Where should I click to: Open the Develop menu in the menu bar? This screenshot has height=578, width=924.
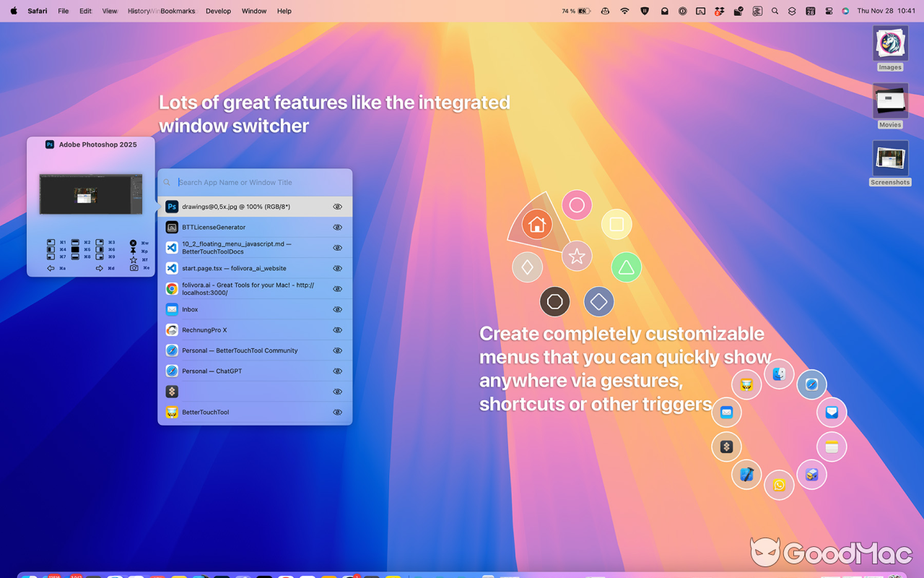click(x=218, y=11)
